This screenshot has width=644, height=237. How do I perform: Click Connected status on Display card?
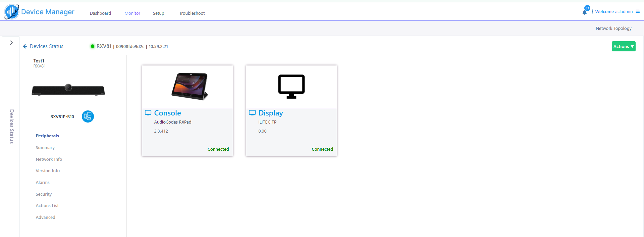pos(322,149)
